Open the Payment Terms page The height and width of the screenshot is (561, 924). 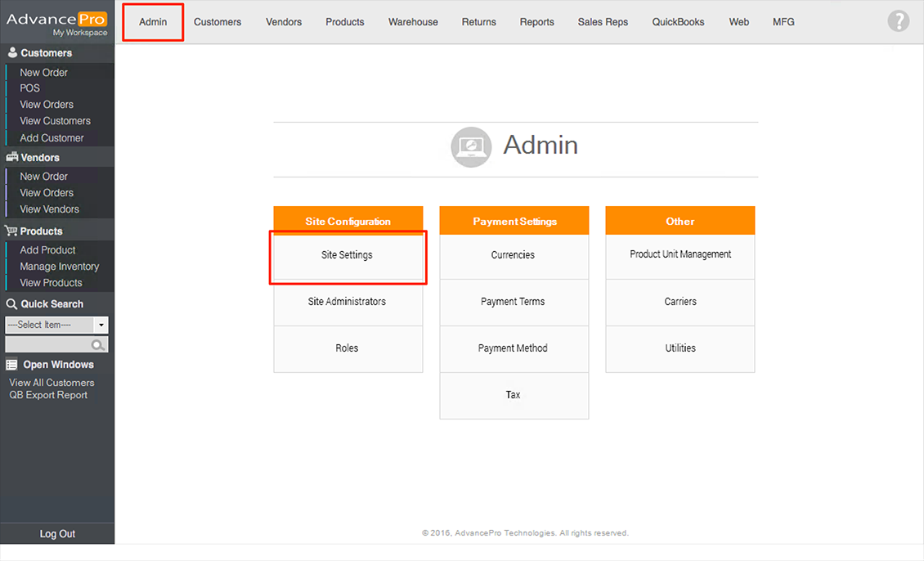(x=513, y=302)
